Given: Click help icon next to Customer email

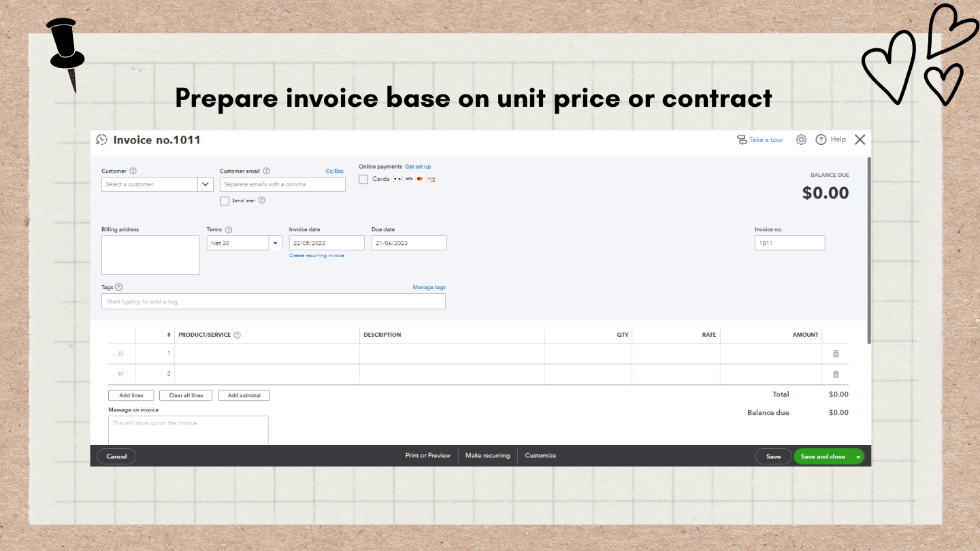Looking at the screenshot, I should pos(266,171).
